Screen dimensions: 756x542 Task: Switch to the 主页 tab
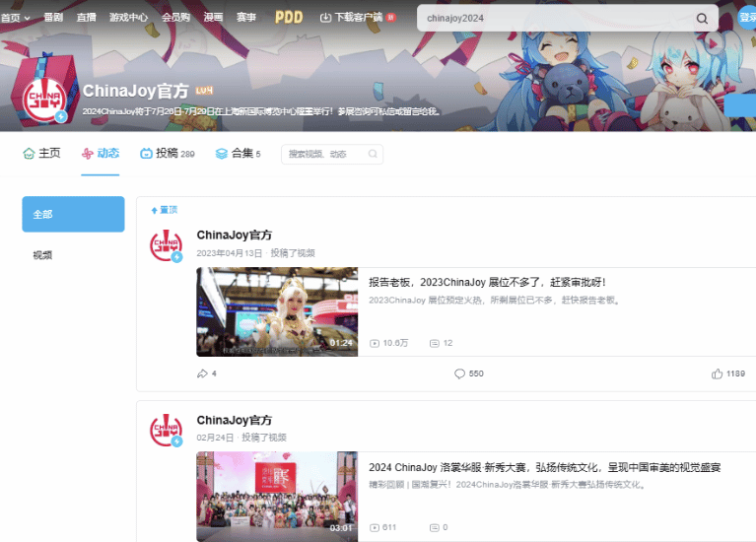pos(41,154)
